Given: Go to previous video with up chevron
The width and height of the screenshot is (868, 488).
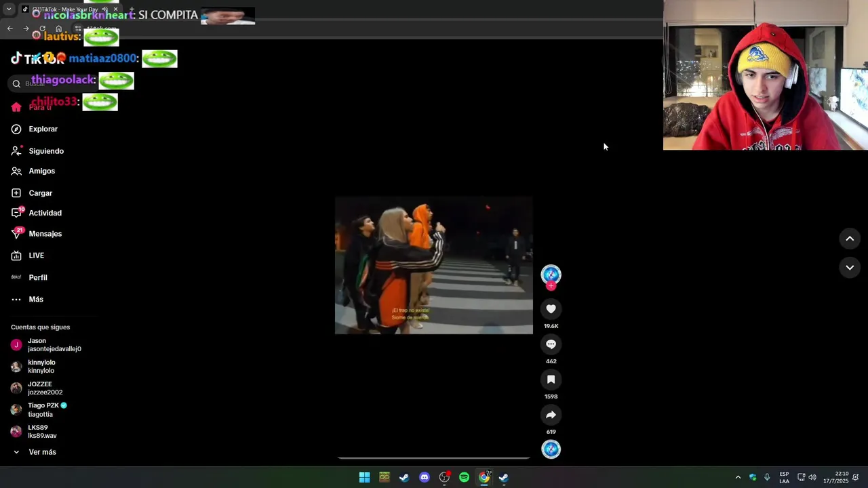Looking at the screenshot, I should click(850, 239).
